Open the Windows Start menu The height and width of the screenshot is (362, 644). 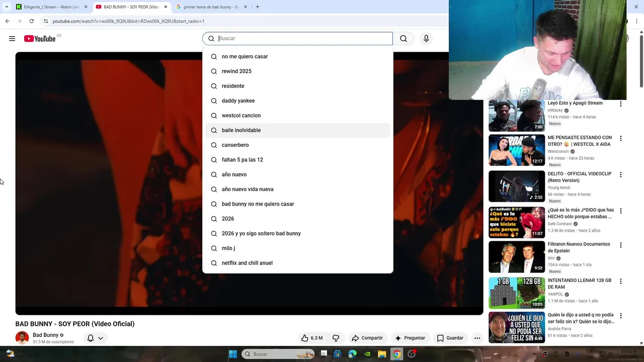[233, 354]
